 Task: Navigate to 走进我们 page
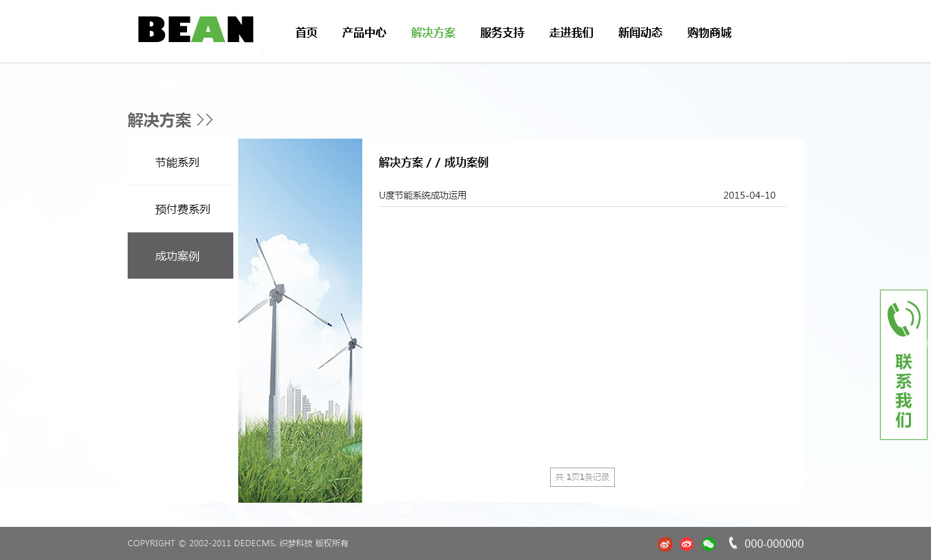pos(571,32)
